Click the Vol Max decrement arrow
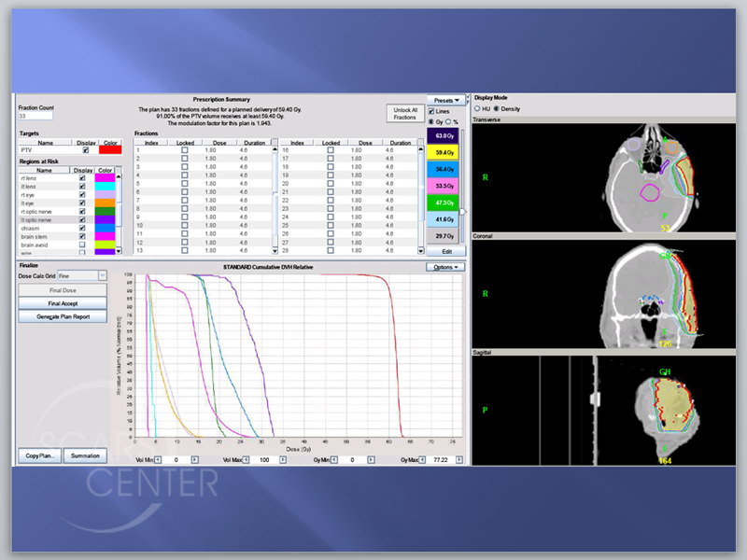Screen dimensions: 747x560 (247, 459)
